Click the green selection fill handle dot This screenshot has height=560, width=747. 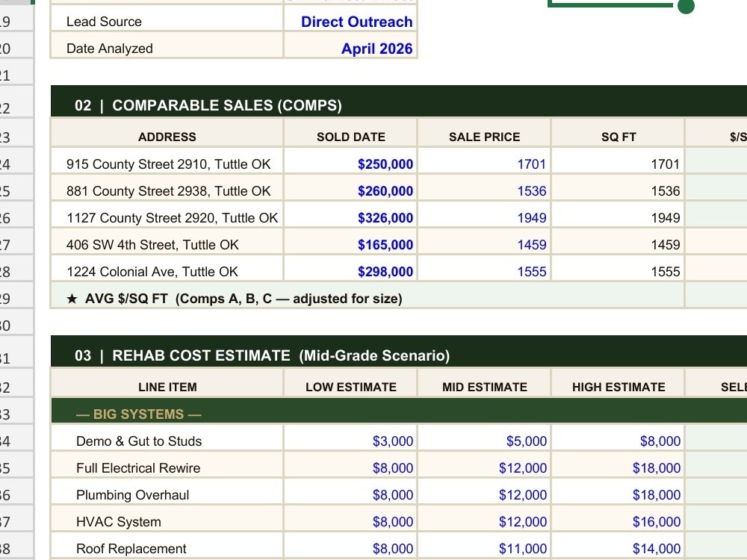(686, 6)
